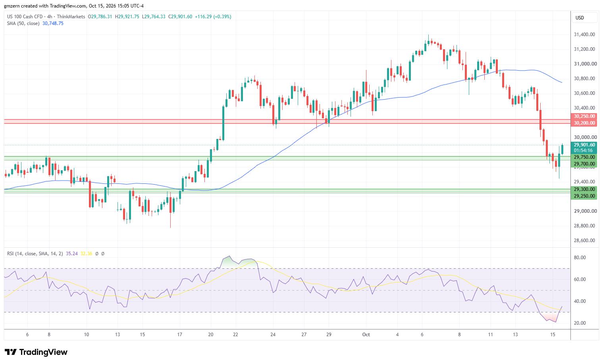Click the 29,000.00 price axis tick
Viewport: 603px width, 364px height.
pos(585,211)
